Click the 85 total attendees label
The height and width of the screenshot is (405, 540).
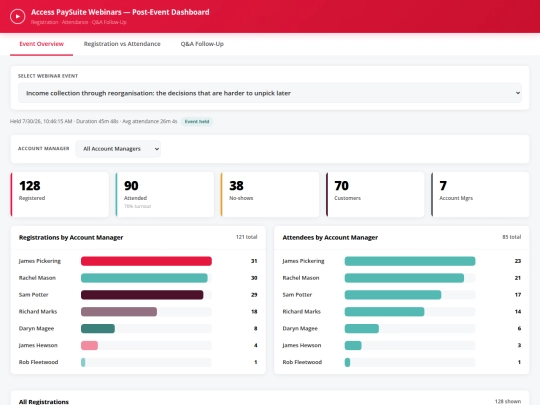coord(511,237)
